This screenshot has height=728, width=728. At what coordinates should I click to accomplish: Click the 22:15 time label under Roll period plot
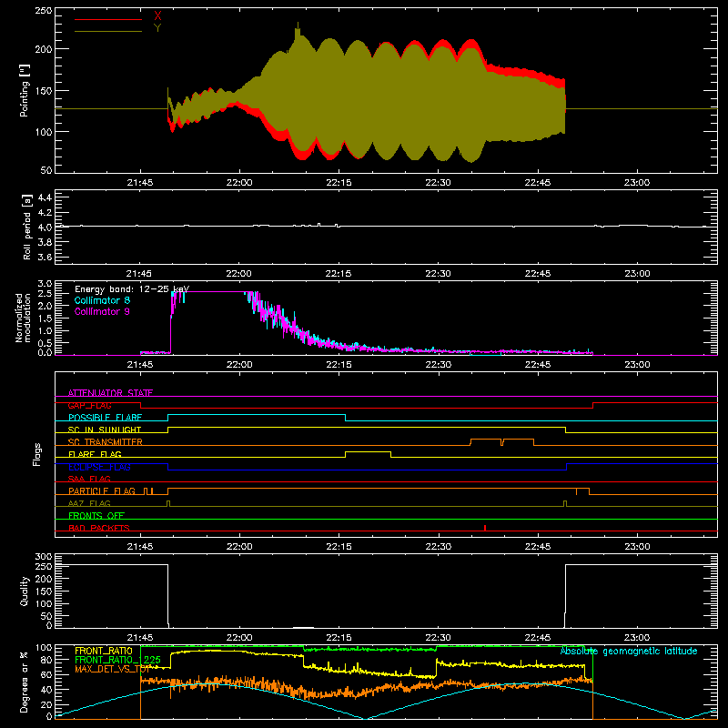pyautogui.click(x=339, y=274)
